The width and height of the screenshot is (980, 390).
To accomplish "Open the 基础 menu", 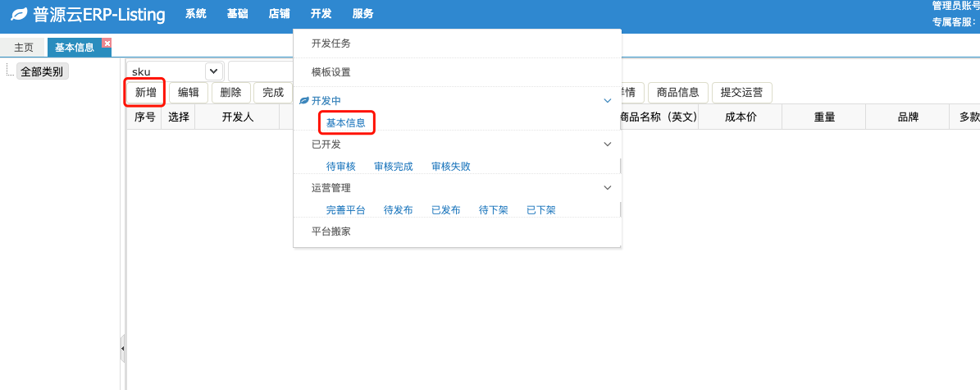I will (x=238, y=14).
